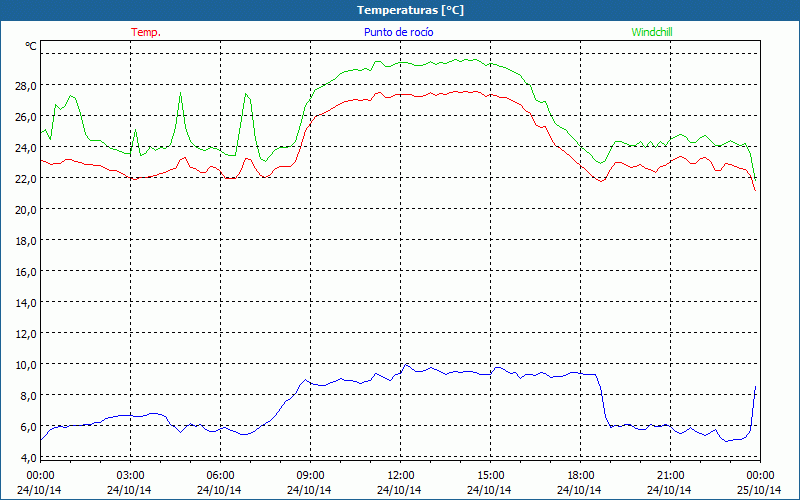Viewport: 800px width, 500px height.
Task: Click the 12:00 time axis label
Action: click(x=401, y=476)
